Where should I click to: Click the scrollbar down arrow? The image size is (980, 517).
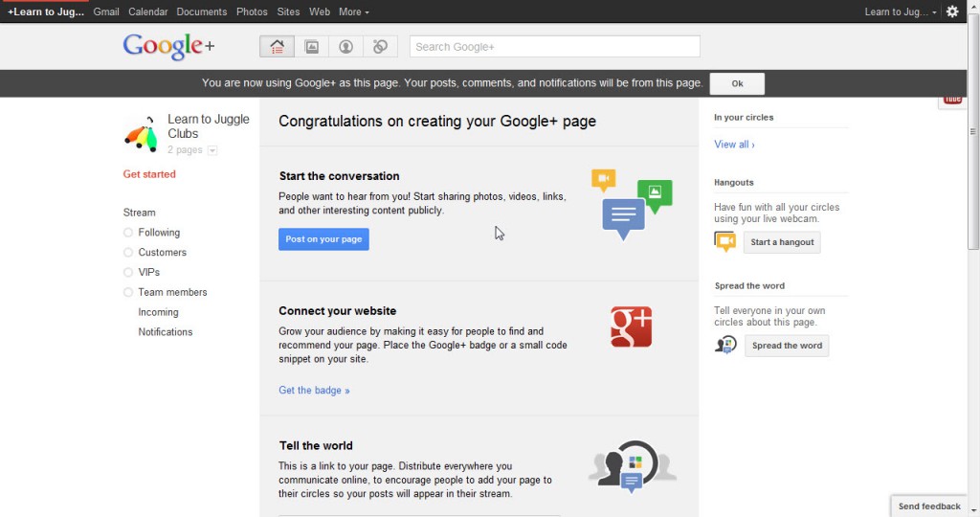973,510
